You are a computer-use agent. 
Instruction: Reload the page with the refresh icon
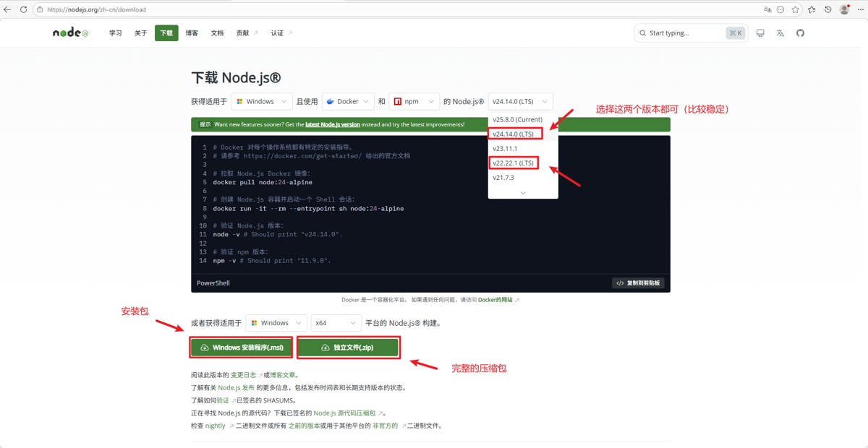click(23, 9)
